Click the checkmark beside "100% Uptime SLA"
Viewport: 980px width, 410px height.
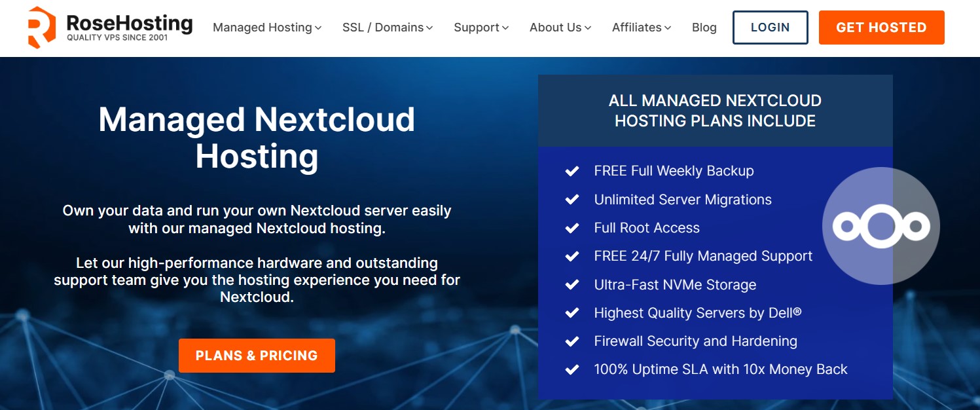[x=572, y=369]
